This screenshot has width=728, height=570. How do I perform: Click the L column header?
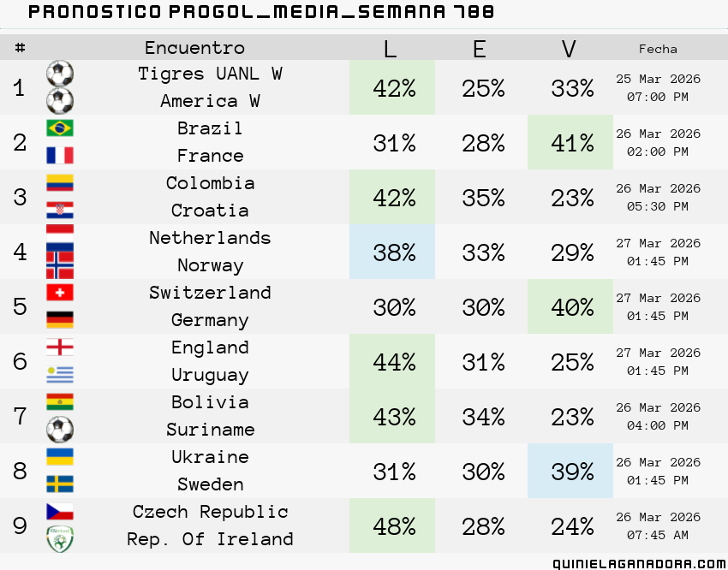(391, 48)
